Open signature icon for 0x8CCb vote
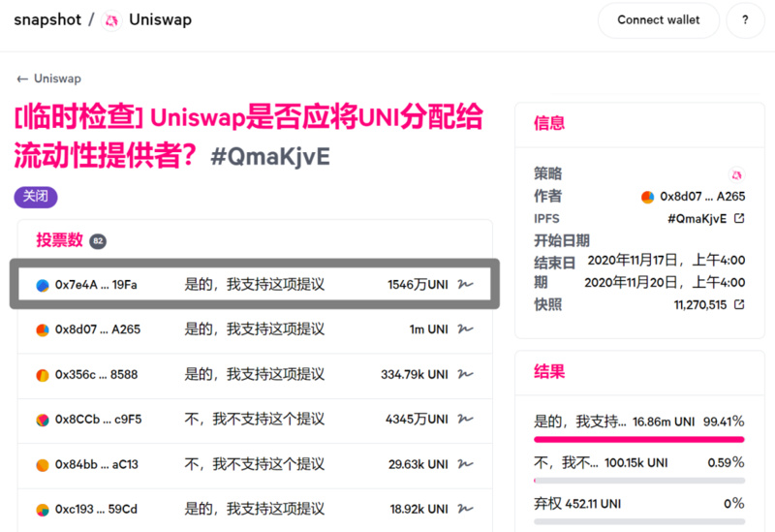Viewport: 775px width, 532px height. pos(465,419)
